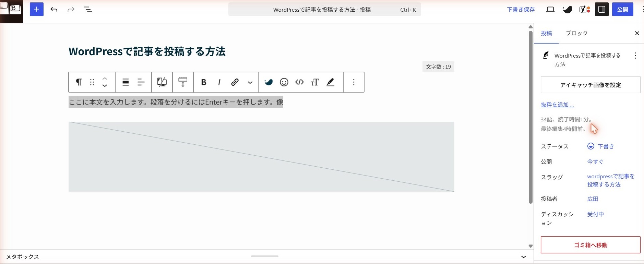The height and width of the screenshot is (264, 644).
Task: Click the post icon beside sidebar title
Action: click(546, 55)
